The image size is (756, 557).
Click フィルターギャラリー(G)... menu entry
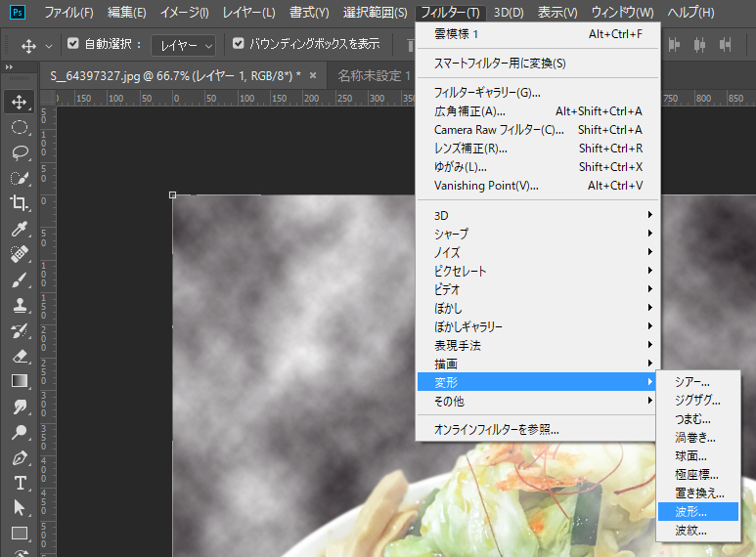tap(487, 93)
